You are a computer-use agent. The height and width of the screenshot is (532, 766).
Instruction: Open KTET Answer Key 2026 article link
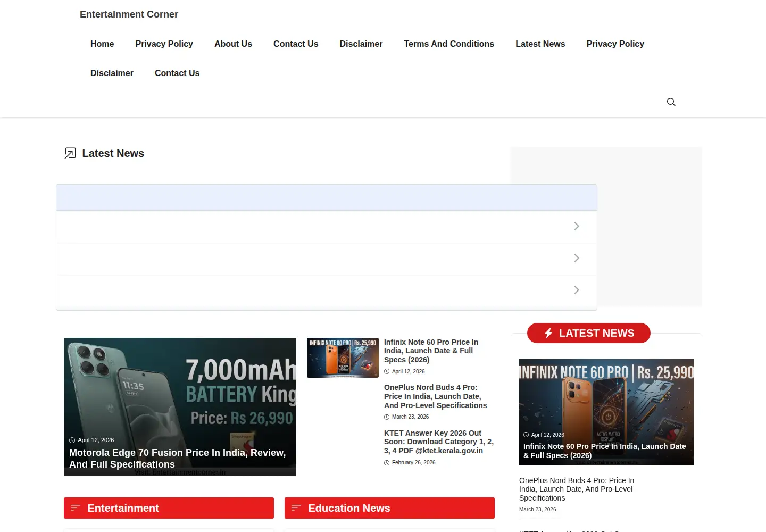point(439,442)
